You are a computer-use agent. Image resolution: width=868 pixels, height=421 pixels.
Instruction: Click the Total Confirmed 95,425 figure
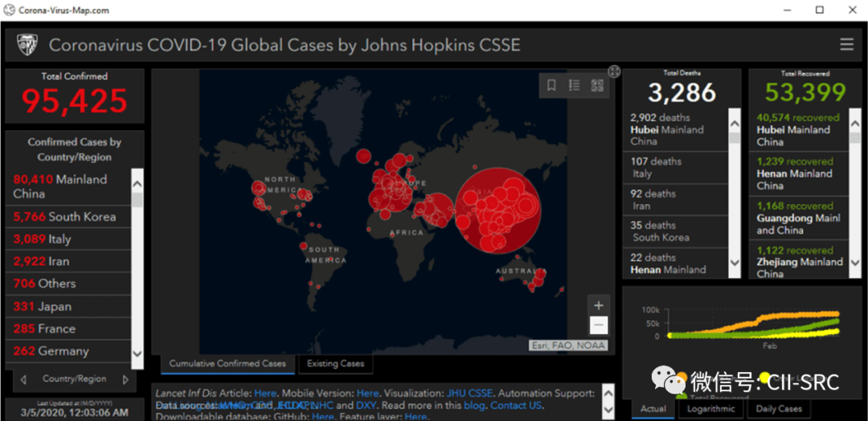[75, 100]
